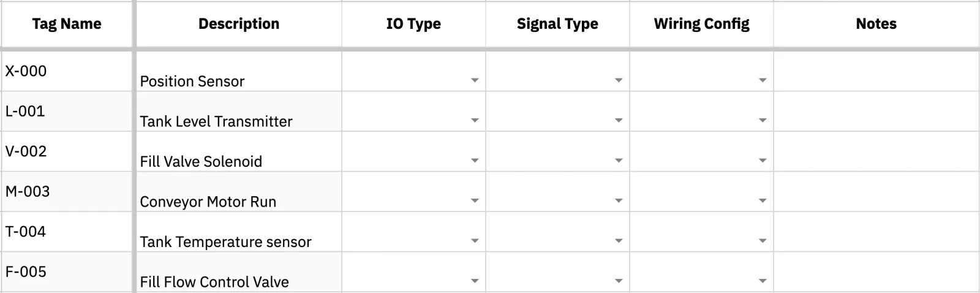Select the Notes column header
The width and height of the screenshot is (980, 293).
[876, 24]
